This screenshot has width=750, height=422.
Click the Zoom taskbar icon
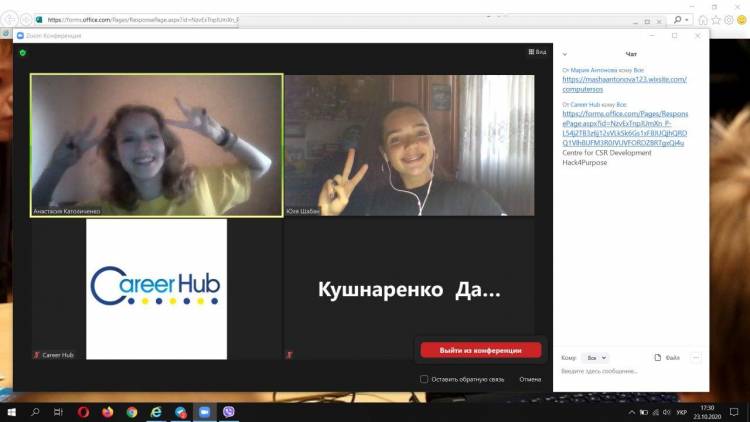point(205,411)
